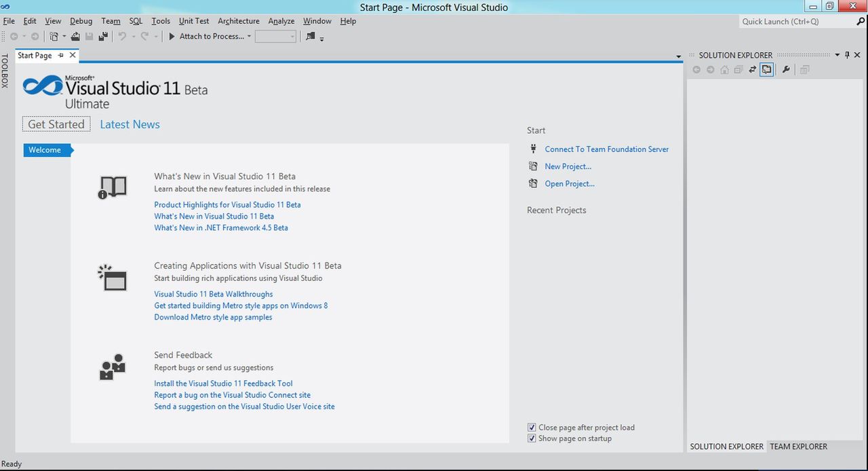
Task: Open the toolbar options overflow arrow
Action: 322,39
